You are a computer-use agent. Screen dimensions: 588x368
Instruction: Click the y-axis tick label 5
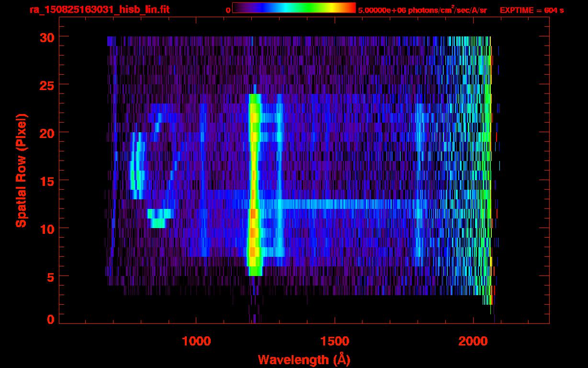pos(50,276)
